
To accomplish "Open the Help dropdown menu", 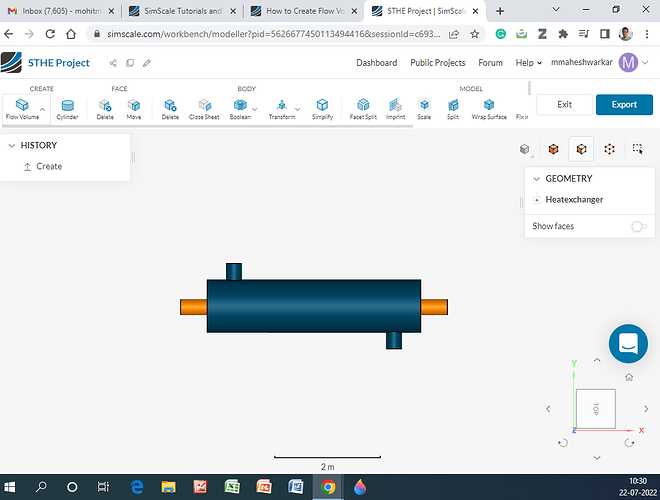I will [x=528, y=63].
